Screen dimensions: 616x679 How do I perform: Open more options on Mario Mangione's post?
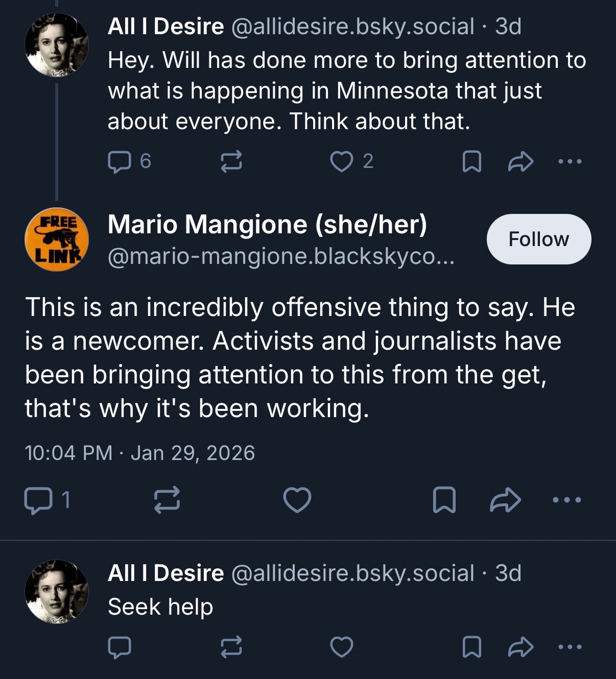pyautogui.click(x=567, y=500)
